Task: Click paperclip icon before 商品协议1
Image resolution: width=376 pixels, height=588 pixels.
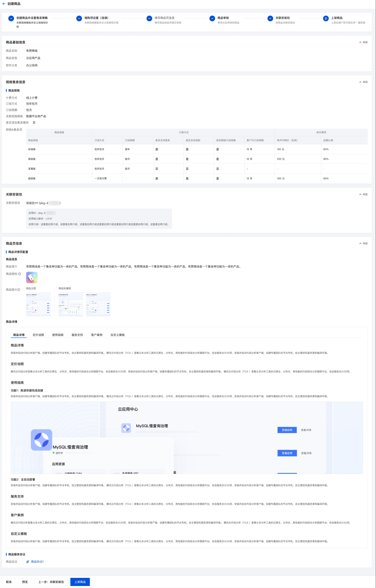Action: (28, 562)
